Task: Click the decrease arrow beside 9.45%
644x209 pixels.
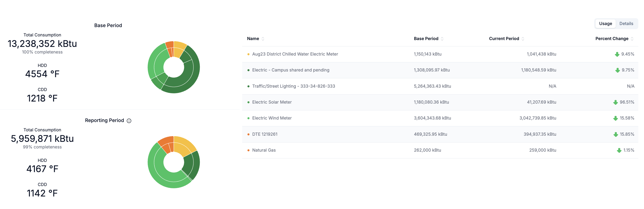Action: pos(617,54)
